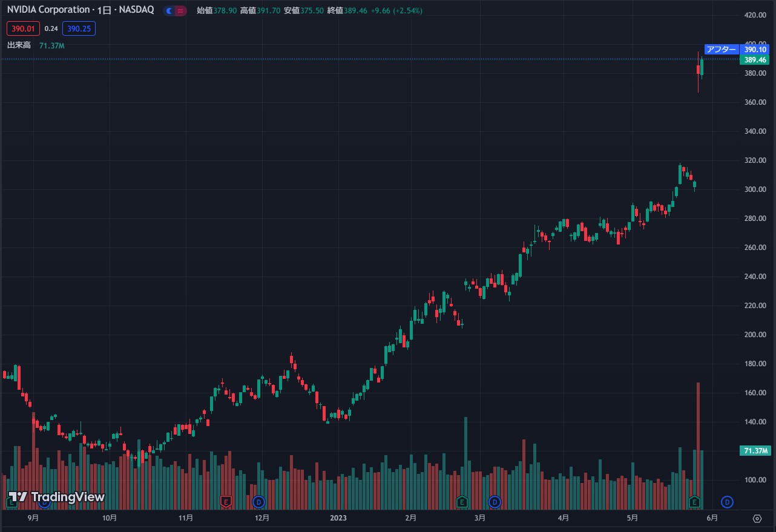Open the red earnings E marker in November
This screenshot has height=532, width=776.
[226, 501]
